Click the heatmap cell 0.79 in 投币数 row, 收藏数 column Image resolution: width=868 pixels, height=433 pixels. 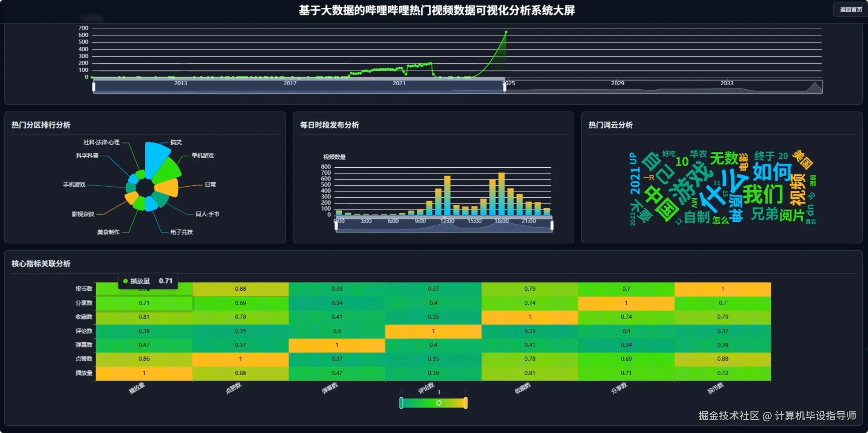coord(529,289)
